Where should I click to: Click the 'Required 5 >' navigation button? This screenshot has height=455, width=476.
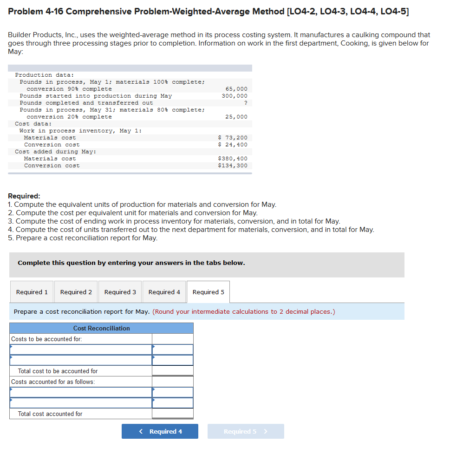246,431
